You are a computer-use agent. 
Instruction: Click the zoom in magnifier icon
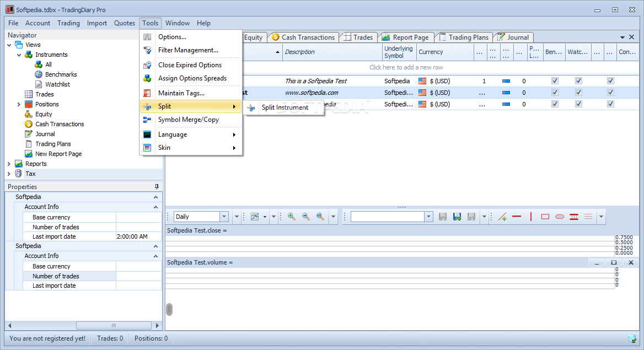[292, 217]
